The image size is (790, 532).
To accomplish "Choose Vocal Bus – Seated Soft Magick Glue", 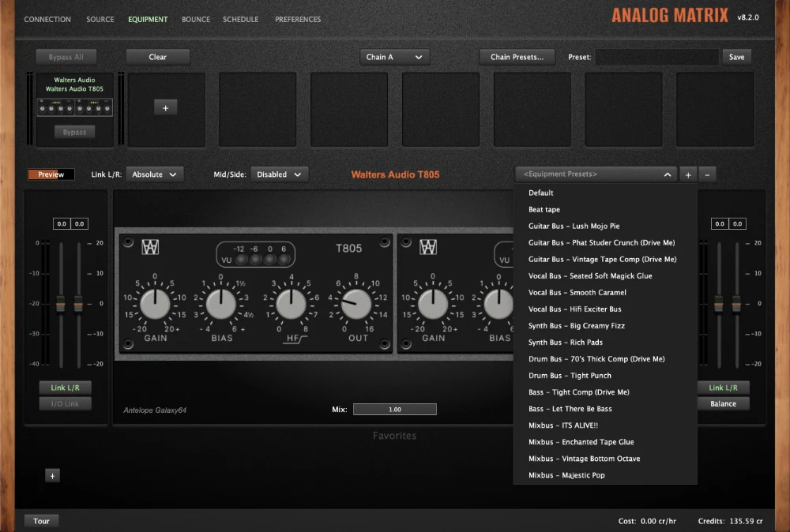I will point(605,275).
